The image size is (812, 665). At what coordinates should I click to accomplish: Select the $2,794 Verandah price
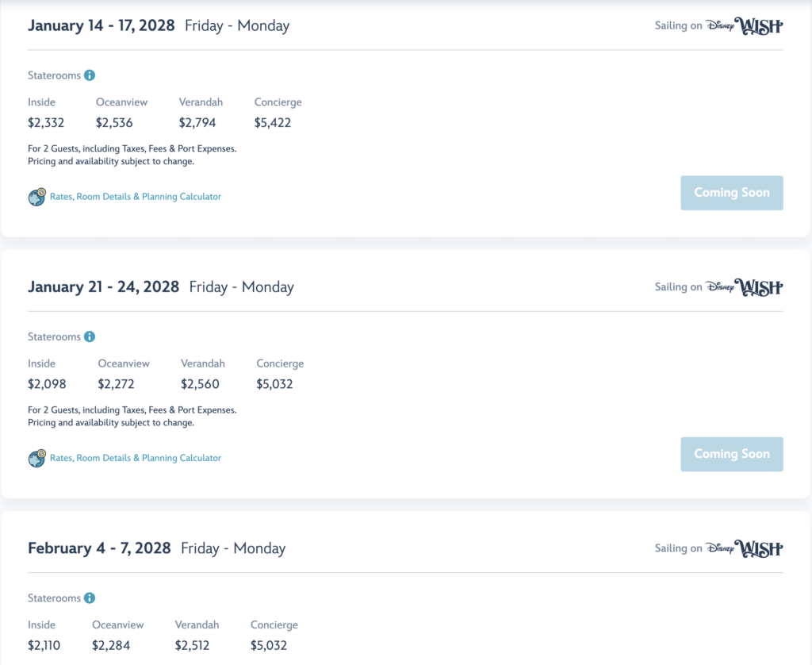(x=197, y=123)
